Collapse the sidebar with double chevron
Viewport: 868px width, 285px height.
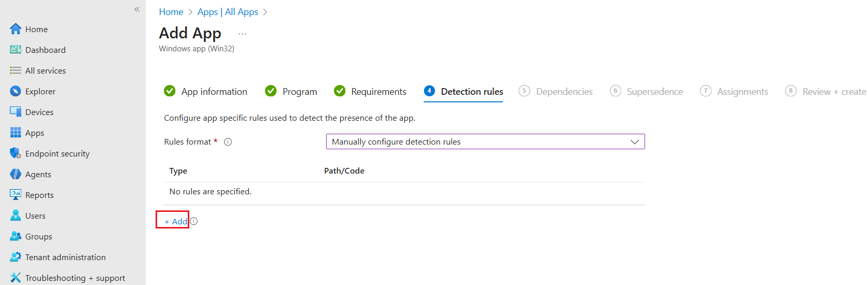click(x=137, y=9)
